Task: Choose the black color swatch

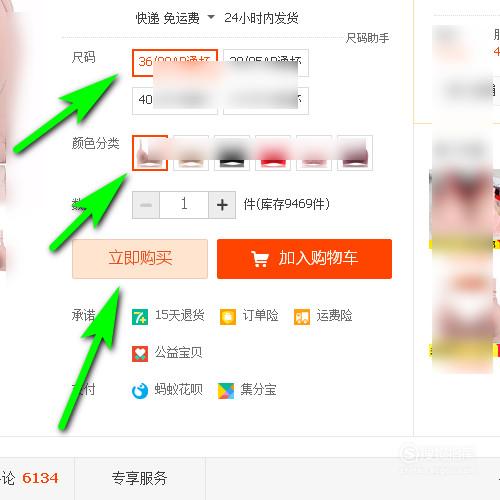Action: click(232, 153)
